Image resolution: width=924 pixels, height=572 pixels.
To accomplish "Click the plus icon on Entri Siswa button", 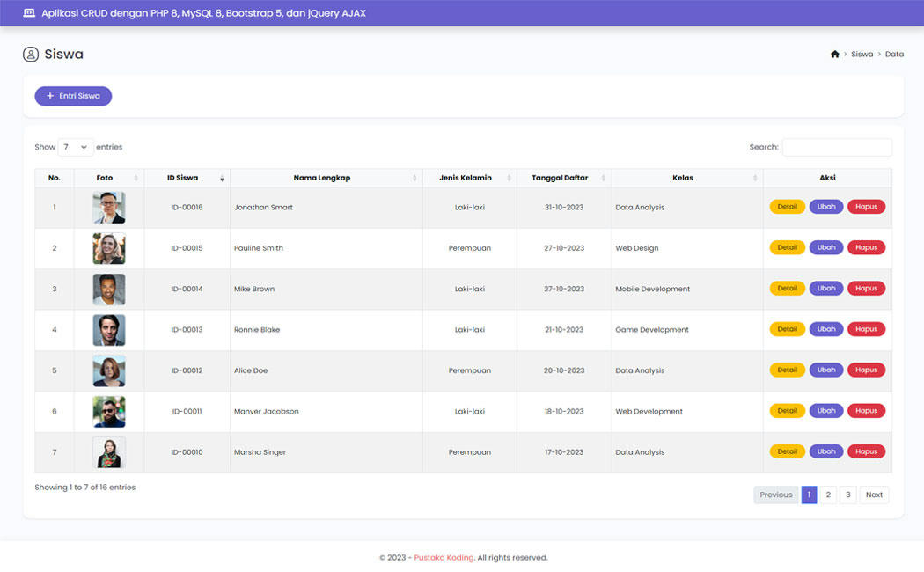I will pos(49,95).
